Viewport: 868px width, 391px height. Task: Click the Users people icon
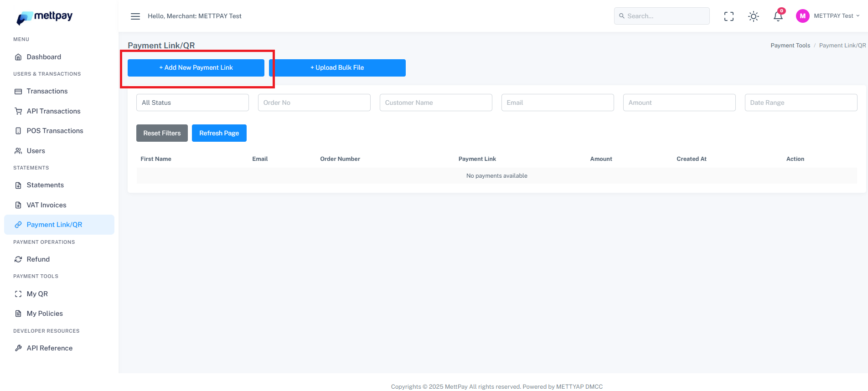coord(18,151)
